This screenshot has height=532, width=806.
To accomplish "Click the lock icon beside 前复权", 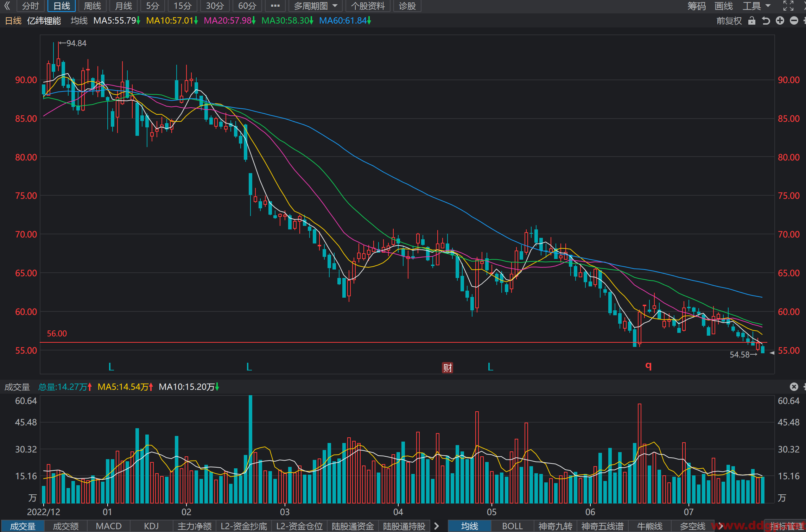I will click(x=751, y=21).
